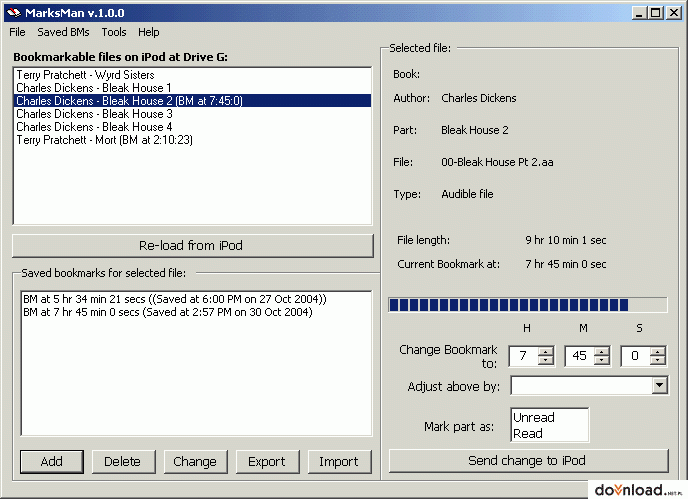
Task: Click the hours field showing 7
Action: point(523,356)
